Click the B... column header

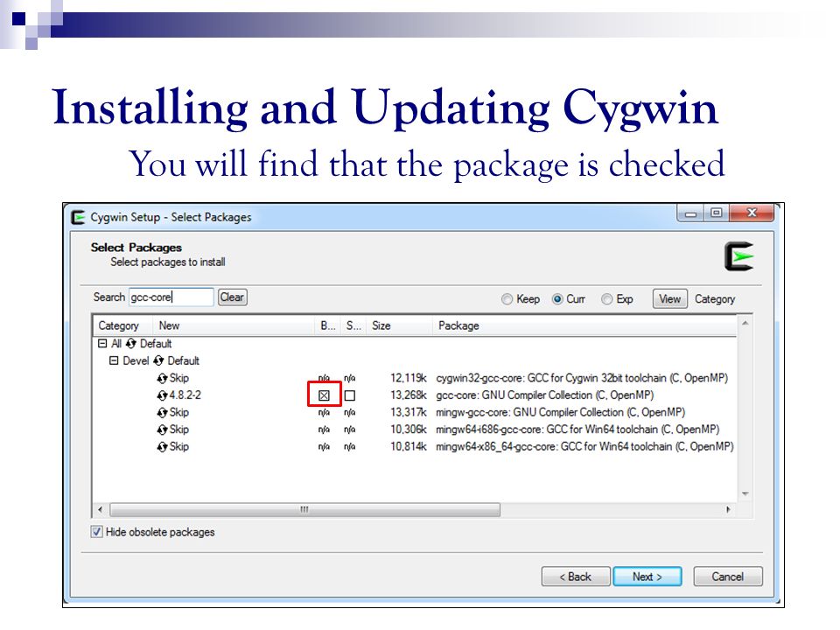[328, 325]
